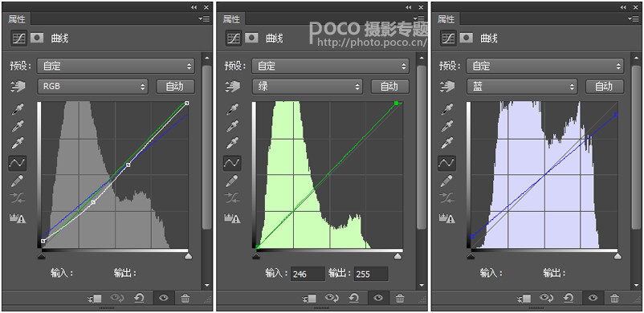The width and height of the screenshot is (644, 313).
Task: Choose pencil draw-curve tool in RGB panel
Action: [x=17, y=181]
